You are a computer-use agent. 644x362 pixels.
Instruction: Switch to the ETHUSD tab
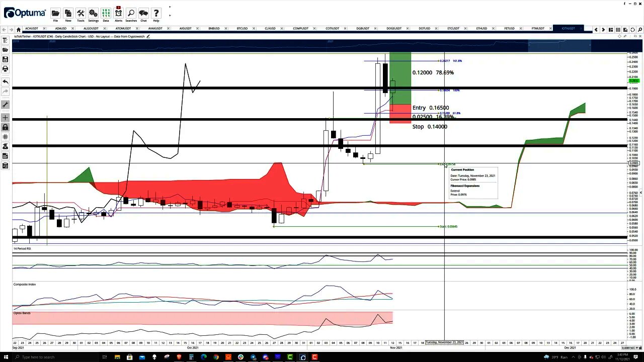click(481, 29)
